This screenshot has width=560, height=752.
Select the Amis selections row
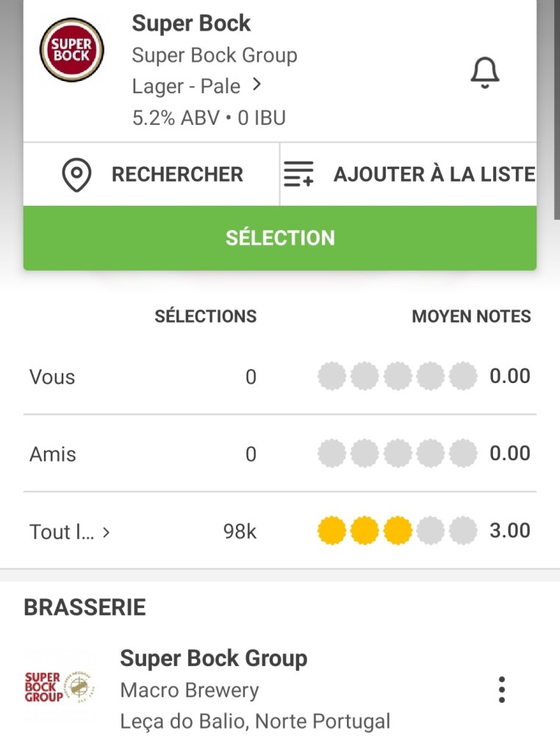53,454
